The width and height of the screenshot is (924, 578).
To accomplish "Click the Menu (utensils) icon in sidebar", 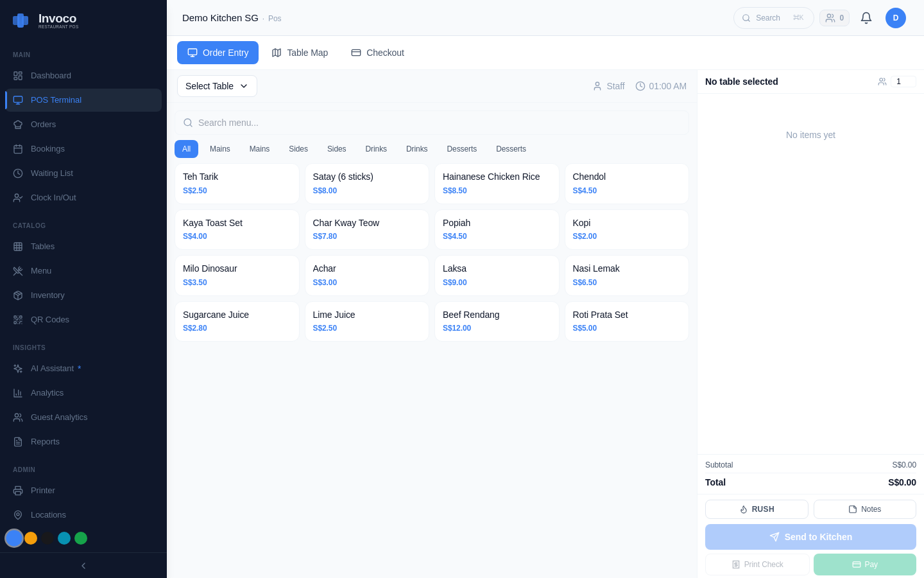I will click(18, 270).
